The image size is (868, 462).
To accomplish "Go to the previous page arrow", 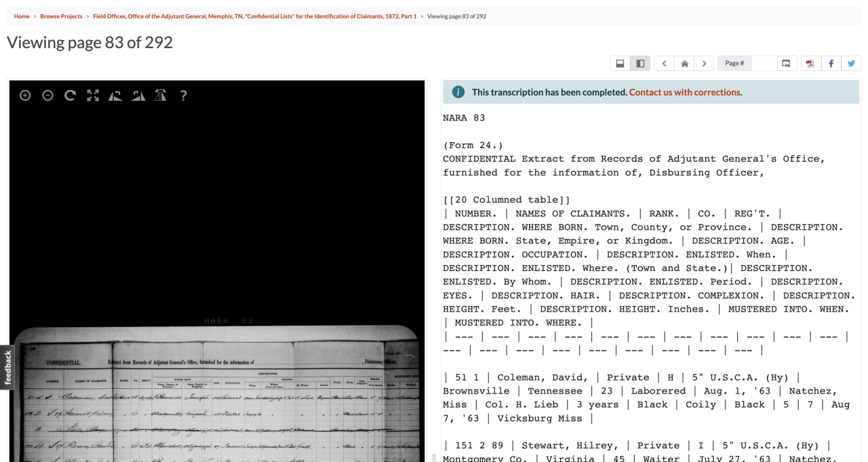I will [x=664, y=63].
